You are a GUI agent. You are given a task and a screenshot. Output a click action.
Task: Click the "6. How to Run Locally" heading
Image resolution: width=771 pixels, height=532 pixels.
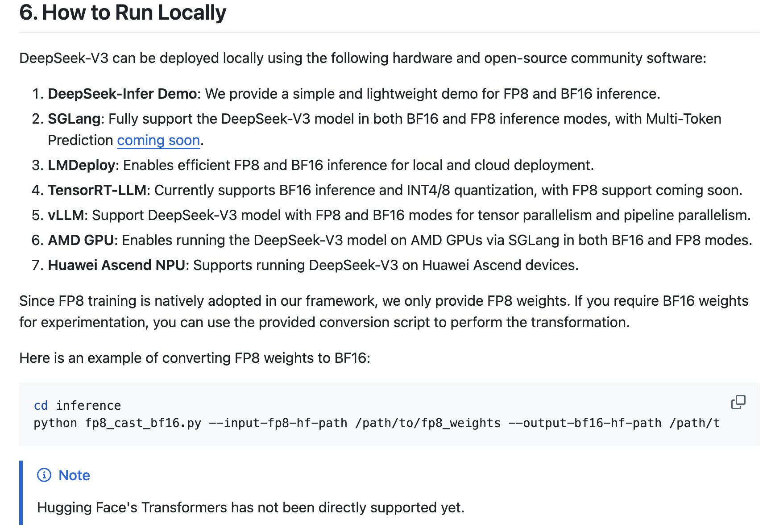(123, 12)
